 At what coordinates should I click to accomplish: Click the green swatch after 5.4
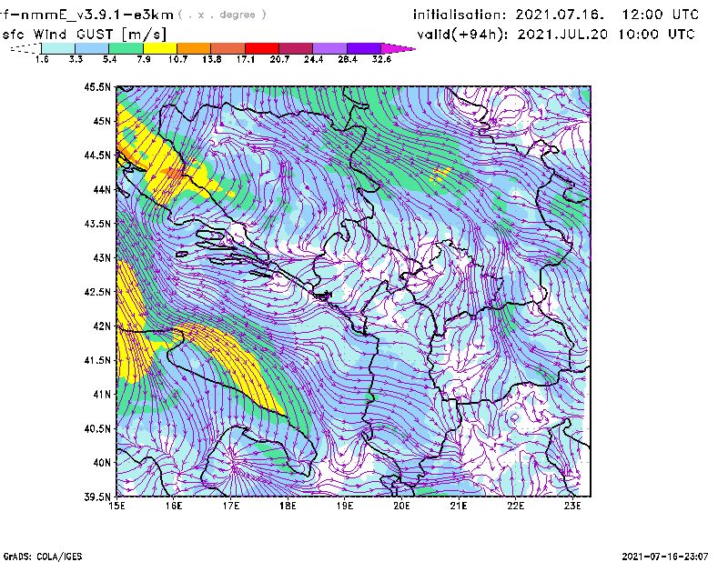click(126, 48)
